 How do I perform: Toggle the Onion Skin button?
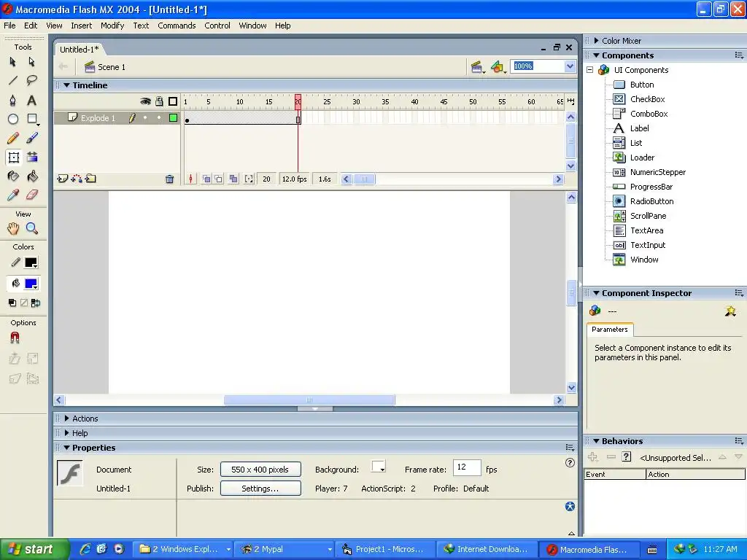point(206,179)
